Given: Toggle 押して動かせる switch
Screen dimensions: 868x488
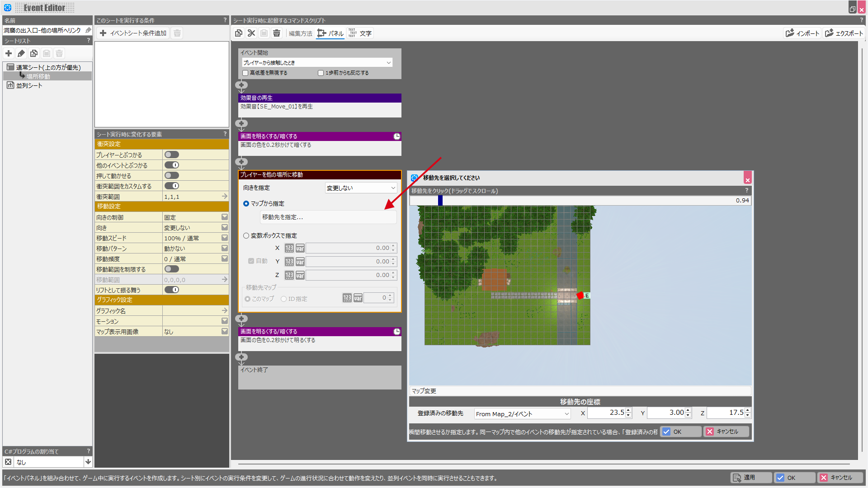Looking at the screenshot, I should click(x=172, y=175).
